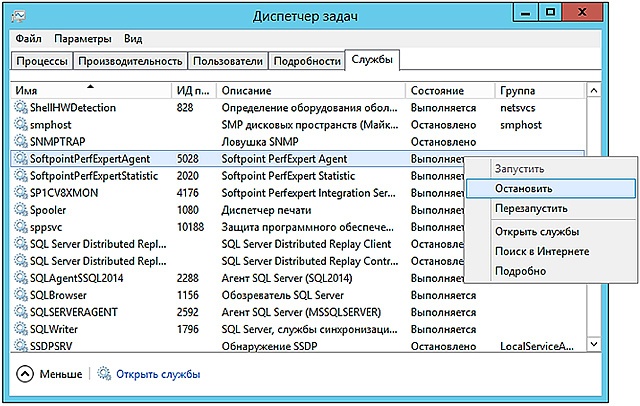Click the gear icon beside ShellHWDetection service
The image size is (640, 406).
22,107
